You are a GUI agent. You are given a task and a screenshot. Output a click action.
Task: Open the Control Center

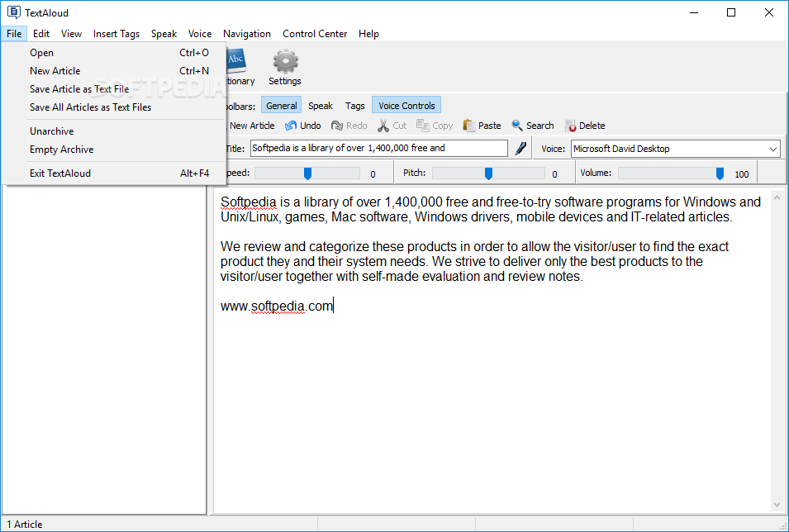coord(315,33)
